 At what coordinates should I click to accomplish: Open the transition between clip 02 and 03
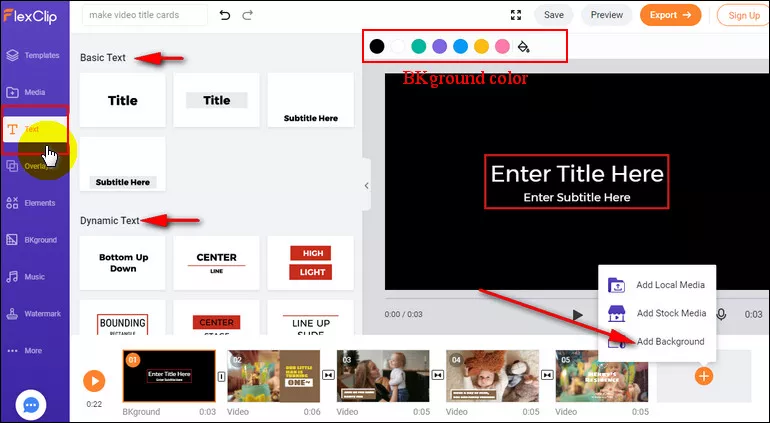[x=328, y=375]
